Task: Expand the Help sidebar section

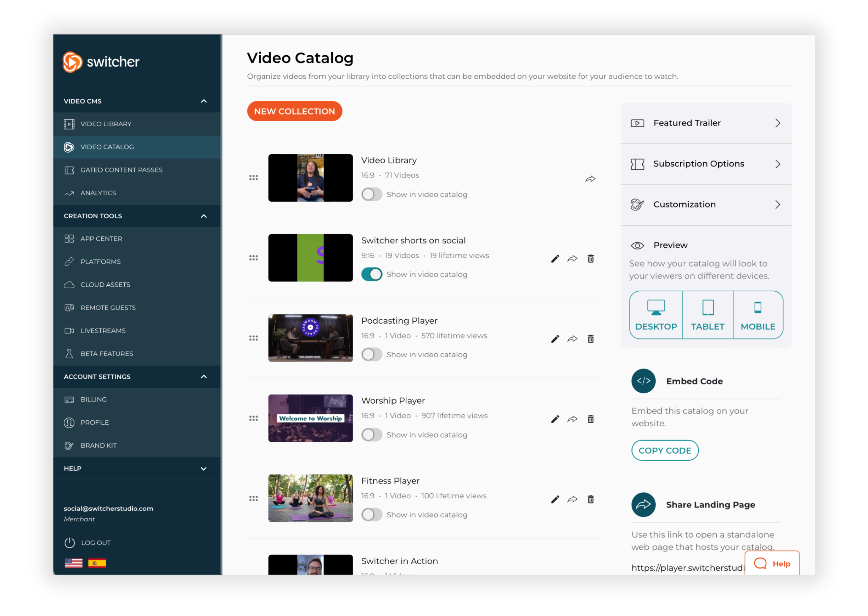Action: [x=204, y=469]
